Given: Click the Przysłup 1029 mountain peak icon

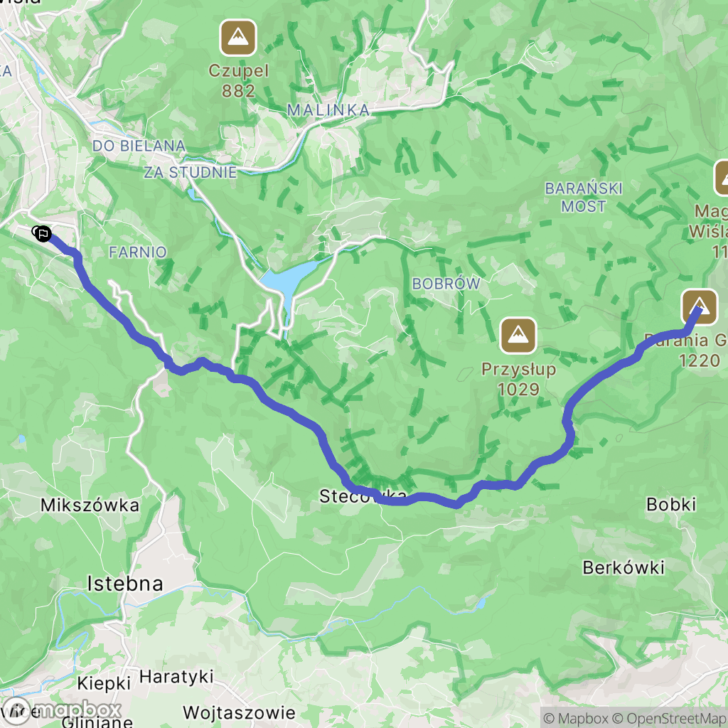Looking at the screenshot, I should 518,336.
